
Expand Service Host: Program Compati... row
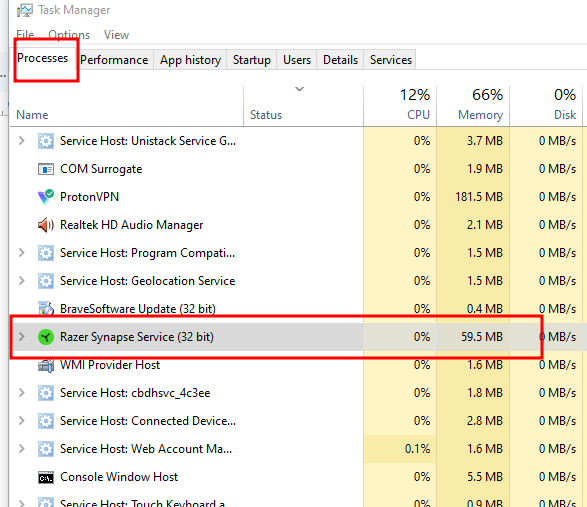[x=22, y=253]
